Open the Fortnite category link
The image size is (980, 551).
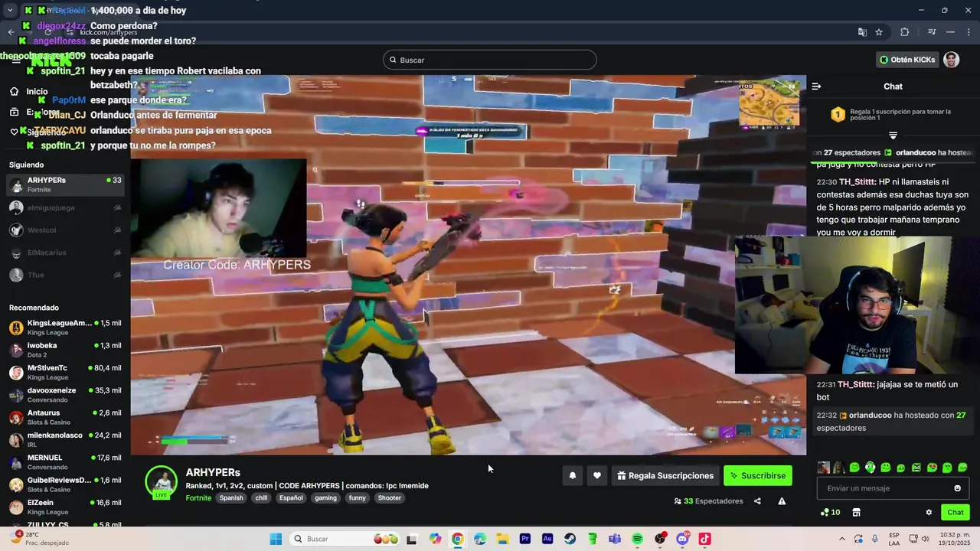click(198, 497)
